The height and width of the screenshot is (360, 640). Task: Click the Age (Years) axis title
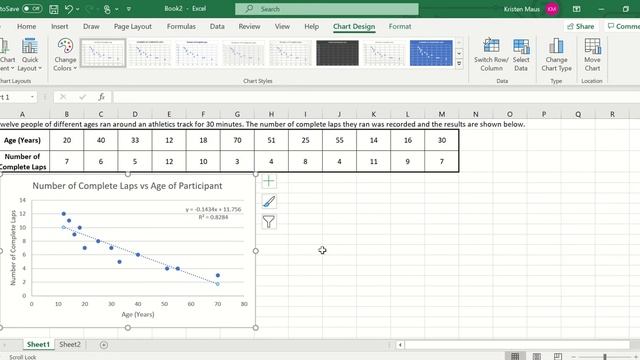click(138, 314)
